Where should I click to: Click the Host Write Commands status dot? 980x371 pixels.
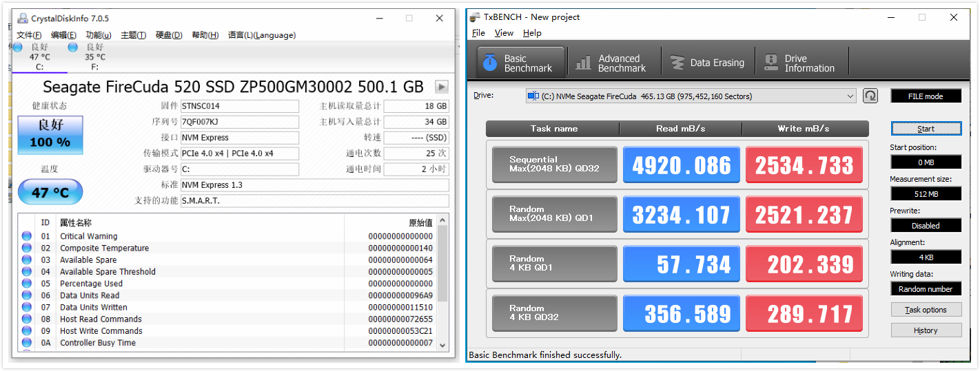point(27,330)
